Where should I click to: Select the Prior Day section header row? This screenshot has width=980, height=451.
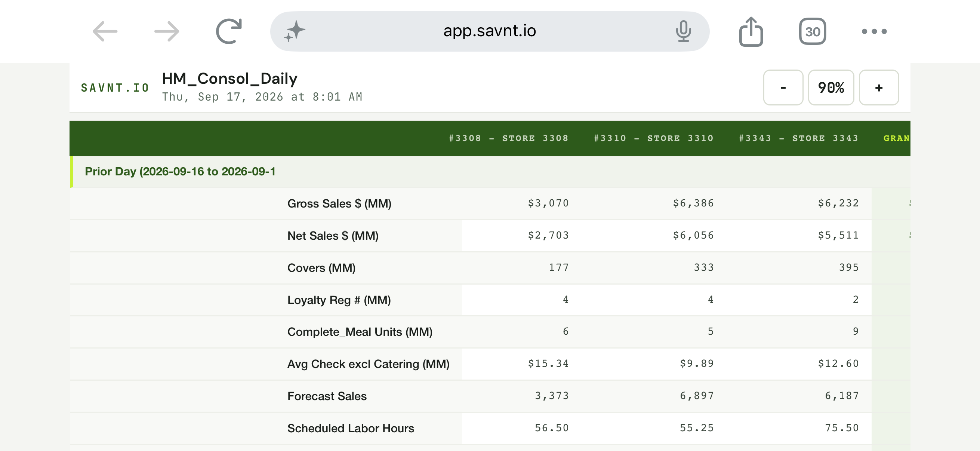click(490, 172)
